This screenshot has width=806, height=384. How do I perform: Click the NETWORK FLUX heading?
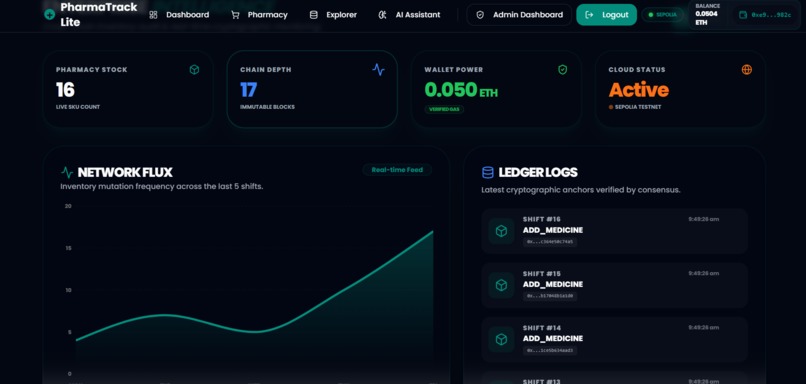coord(125,172)
